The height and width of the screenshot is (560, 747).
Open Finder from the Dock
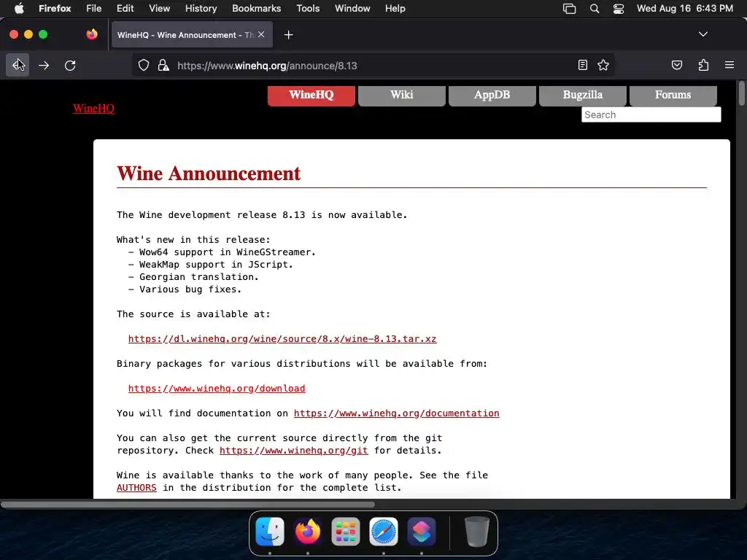pos(270,532)
